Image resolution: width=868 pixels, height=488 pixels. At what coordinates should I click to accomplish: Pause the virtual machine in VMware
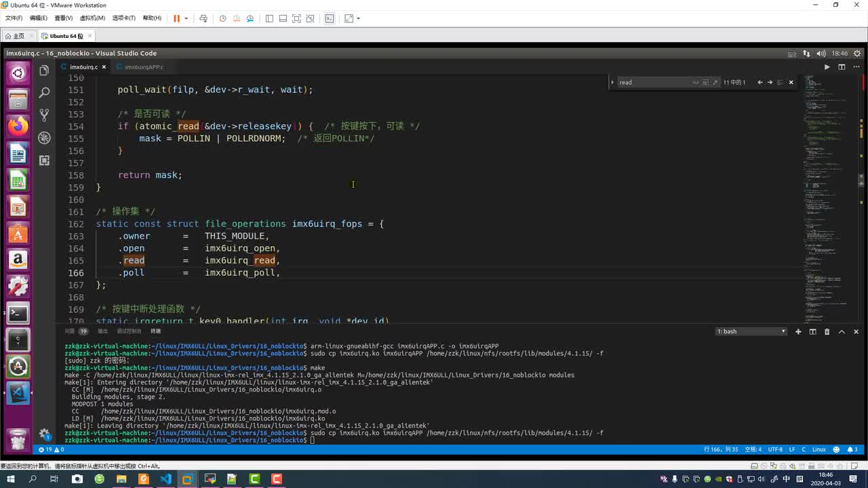click(176, 18)
